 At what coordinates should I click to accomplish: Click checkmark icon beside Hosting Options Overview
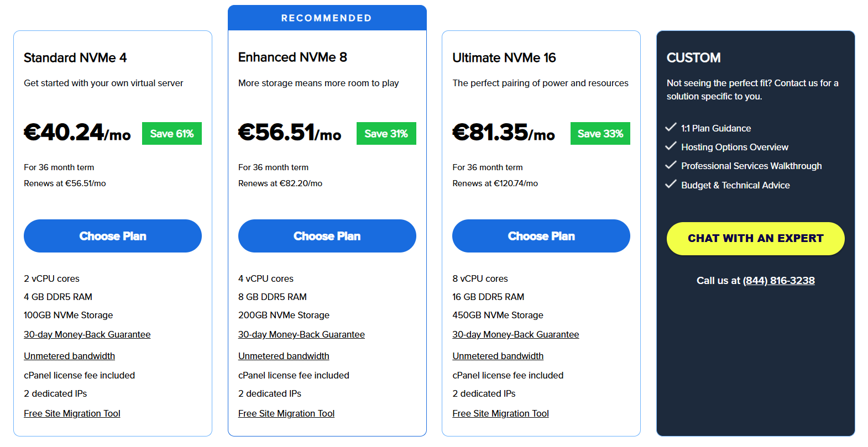click(671, 146)
